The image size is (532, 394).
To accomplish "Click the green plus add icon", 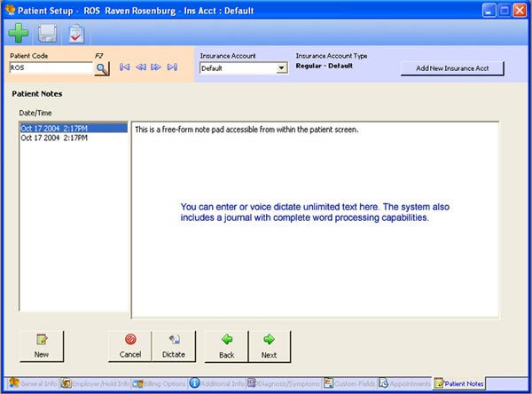I will pos(19,34).
